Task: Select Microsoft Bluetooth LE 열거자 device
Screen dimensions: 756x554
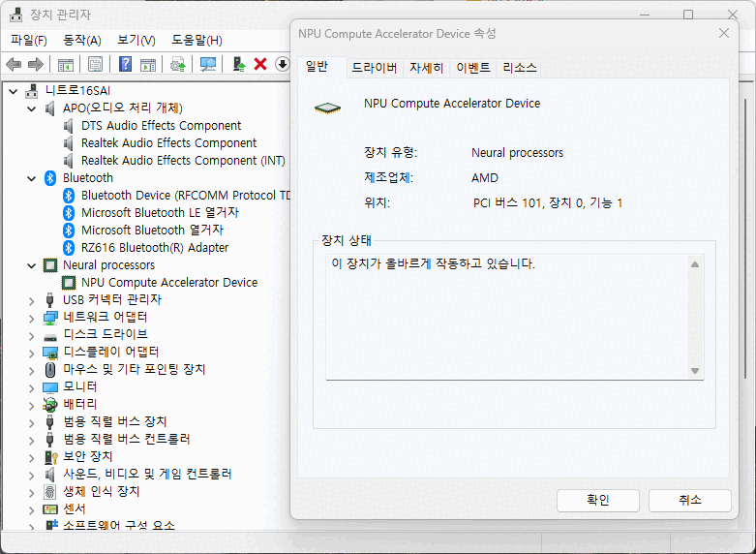Action: tap(160, 212)
